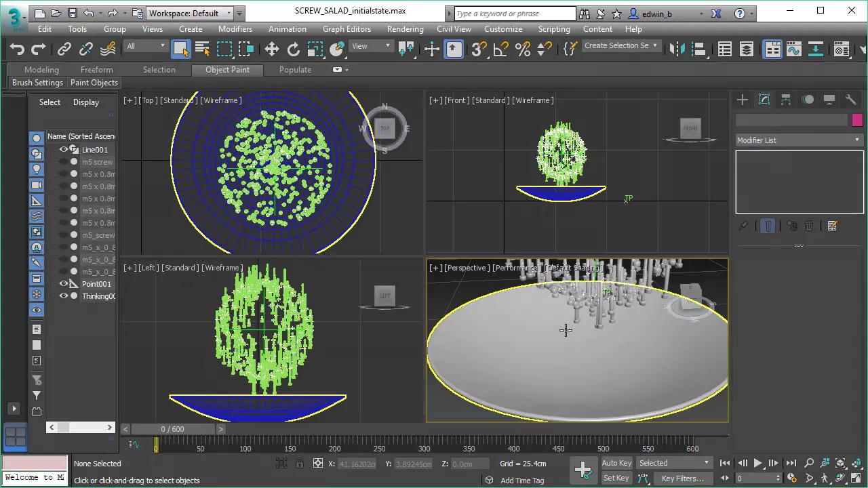
Task: Open the Scripting menu
Action: [554, 29]
